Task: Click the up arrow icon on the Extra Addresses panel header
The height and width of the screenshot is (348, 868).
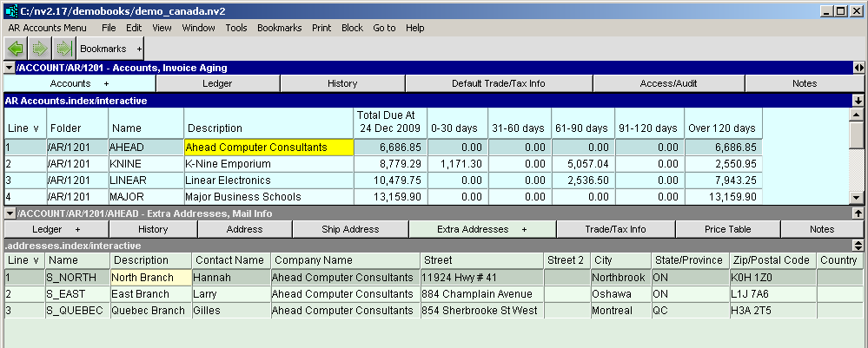Action: point(858,213)
